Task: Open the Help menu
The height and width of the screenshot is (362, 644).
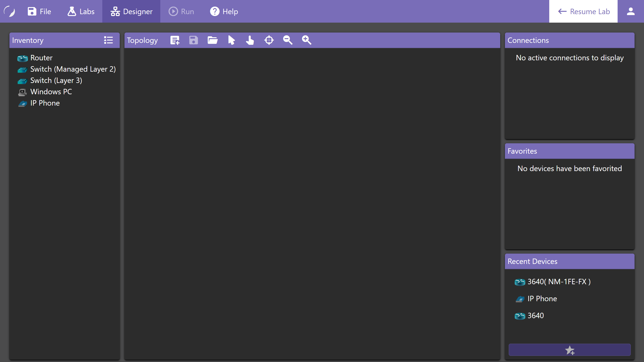Action: (224, 12)
